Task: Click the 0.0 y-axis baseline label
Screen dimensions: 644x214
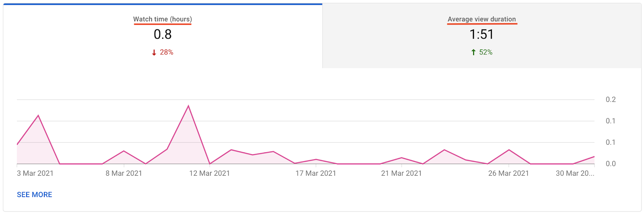Action: (x=611, y=164)
